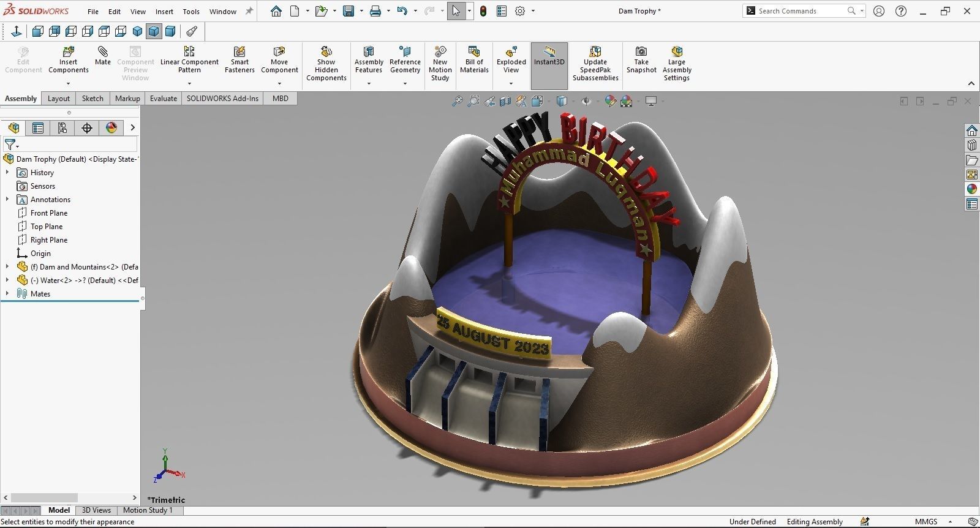The image size is (980, 528).
Task: Select the Mate tool
Action: [x=103, y=55]
